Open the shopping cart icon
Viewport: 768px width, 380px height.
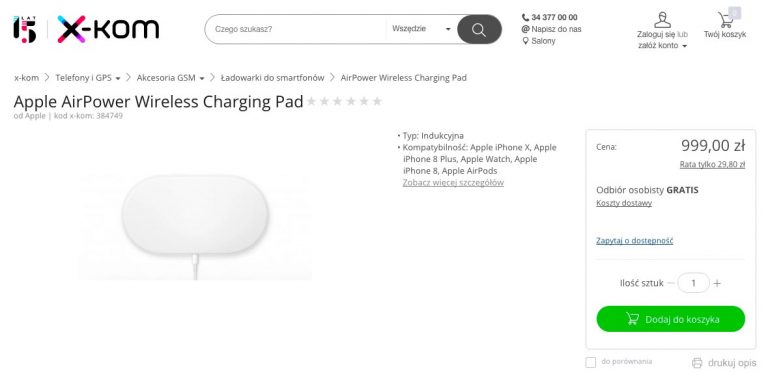(725, 20)
